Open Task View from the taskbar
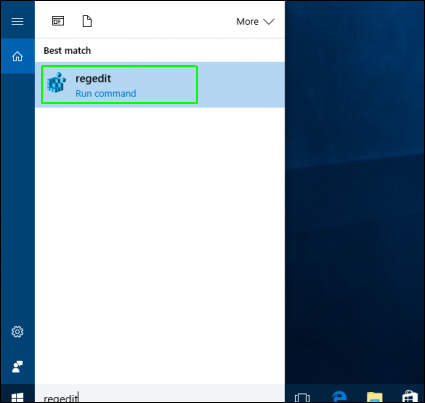 pos(302,397)
